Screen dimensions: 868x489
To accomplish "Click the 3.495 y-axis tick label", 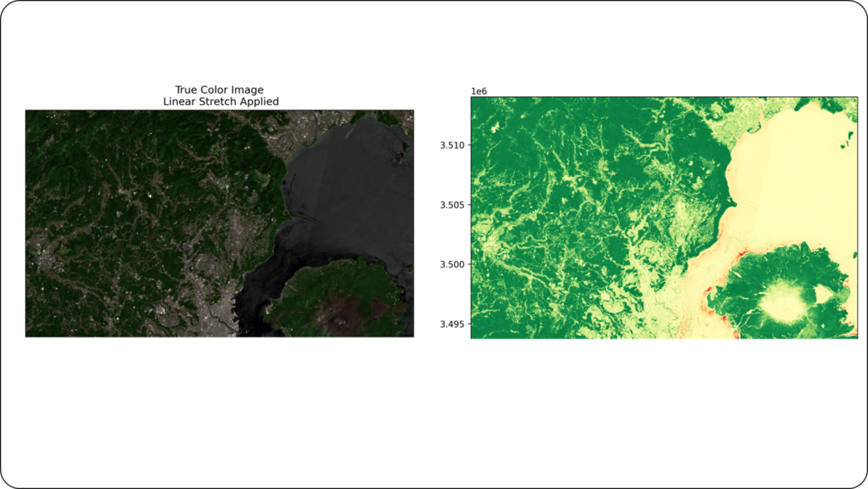I will tap(453, 325).
